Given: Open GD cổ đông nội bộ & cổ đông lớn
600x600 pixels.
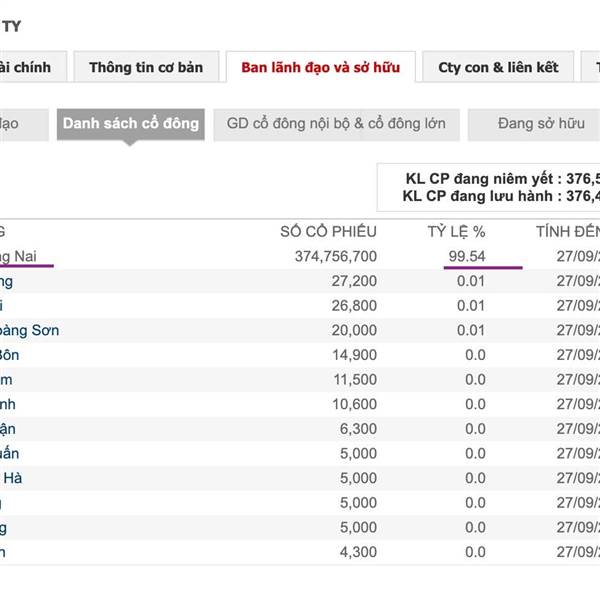Looking at the screenshot, I should tap(336, 124).
